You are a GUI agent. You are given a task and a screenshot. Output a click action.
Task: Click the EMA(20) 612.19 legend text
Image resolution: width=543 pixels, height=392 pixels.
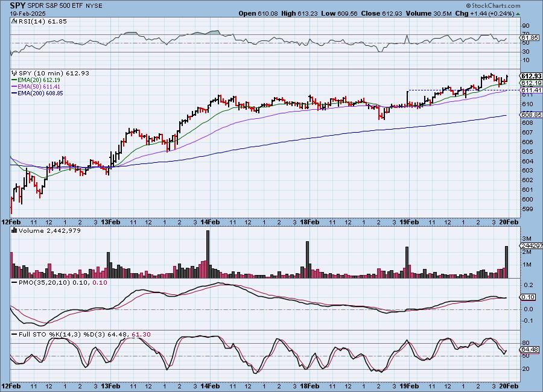coord(39,80)
